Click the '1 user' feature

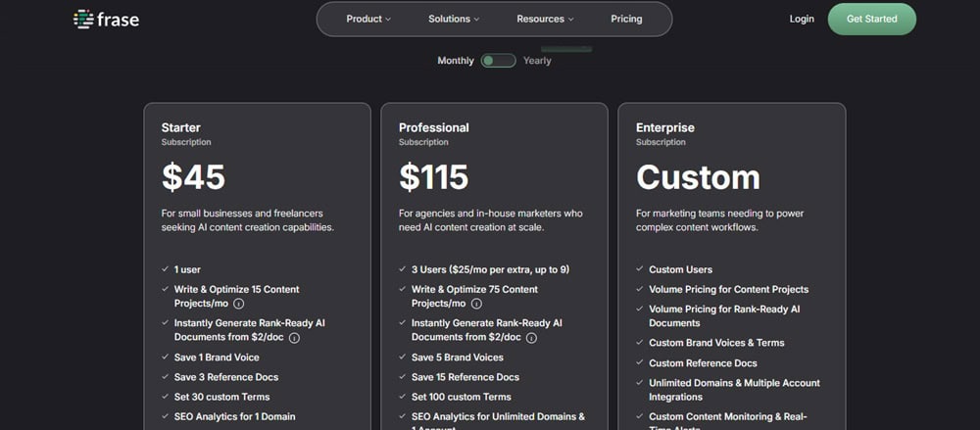click(187, 269)
